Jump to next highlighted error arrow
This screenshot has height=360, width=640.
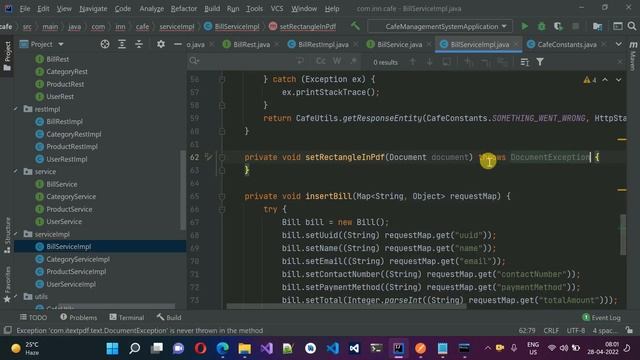(619, 80)
